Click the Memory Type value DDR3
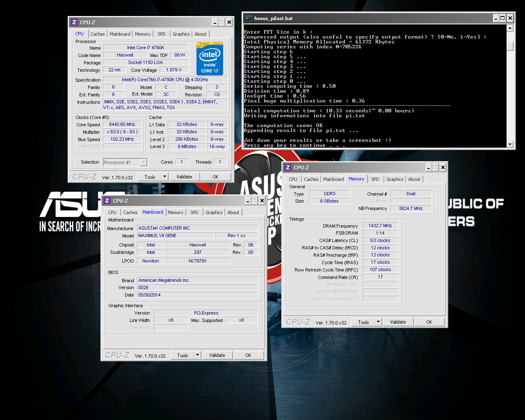Image resolution: width=525 pixels, height=420 pixels. 329,194
